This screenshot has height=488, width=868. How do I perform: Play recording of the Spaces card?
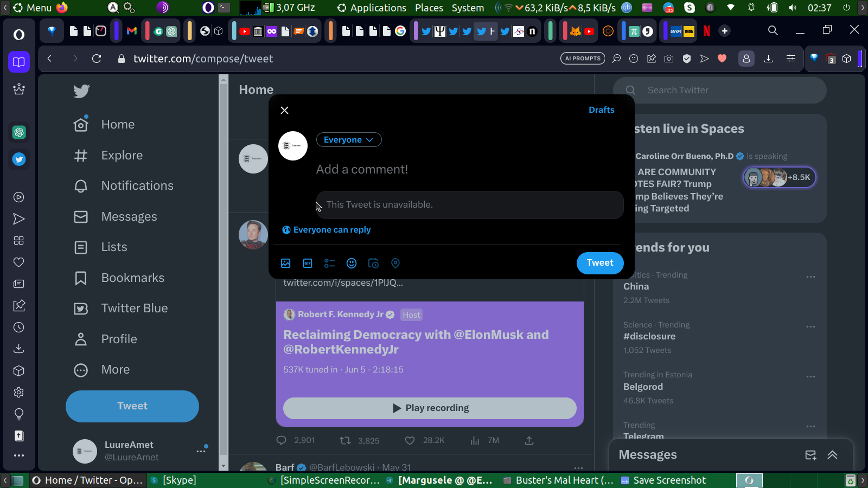coord(430,408)
